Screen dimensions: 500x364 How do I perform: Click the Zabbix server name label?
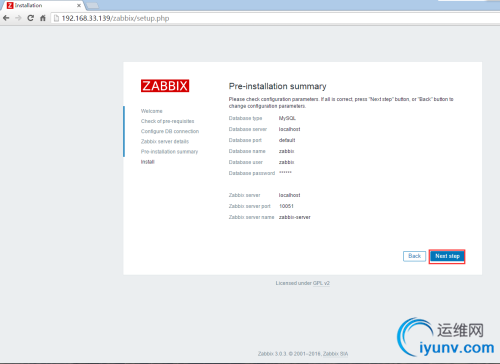point(251,217)
